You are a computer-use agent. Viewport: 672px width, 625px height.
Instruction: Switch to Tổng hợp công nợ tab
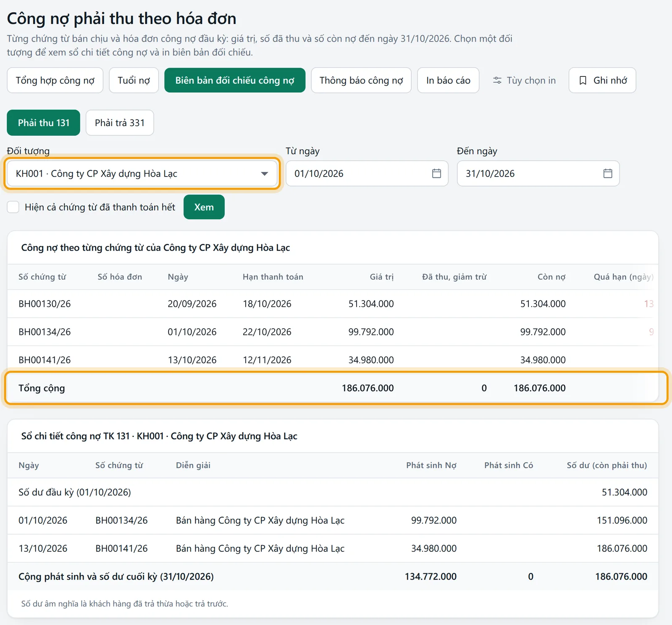click(x=55, y=80)
